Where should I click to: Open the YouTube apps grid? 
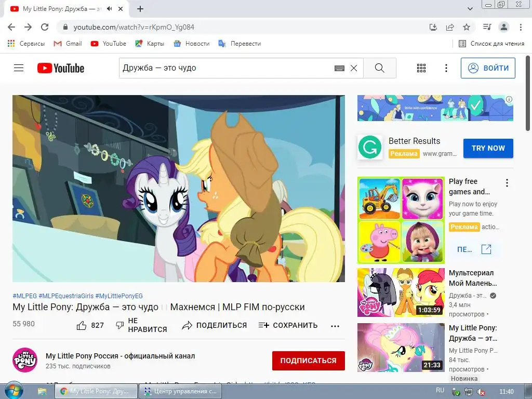[421, 68]
